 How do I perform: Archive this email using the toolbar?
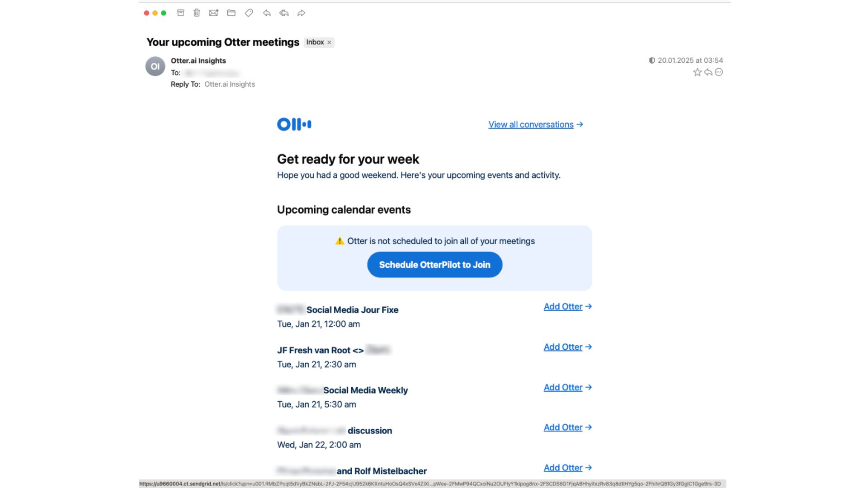180,13
